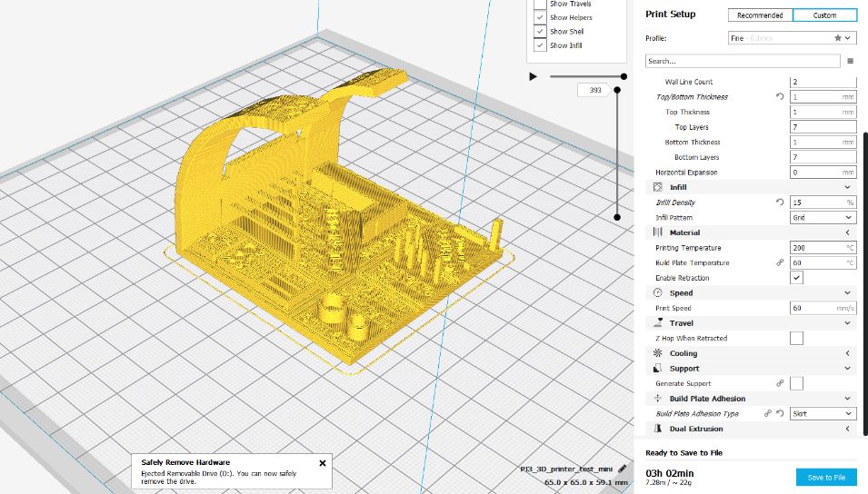Uncheck the Show Shell checkbox
The height and width of the screenshot is (494, 868).
[x=540, y=32]
